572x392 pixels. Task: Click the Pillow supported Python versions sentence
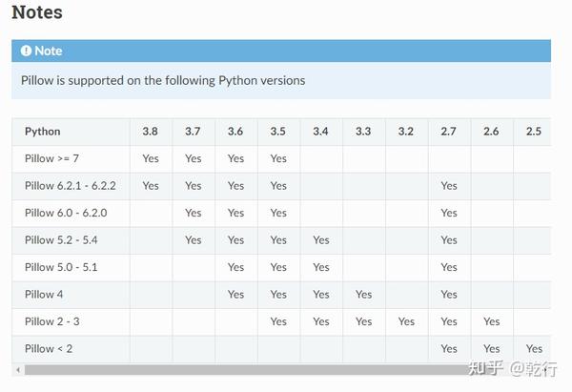tap(163, 80)
